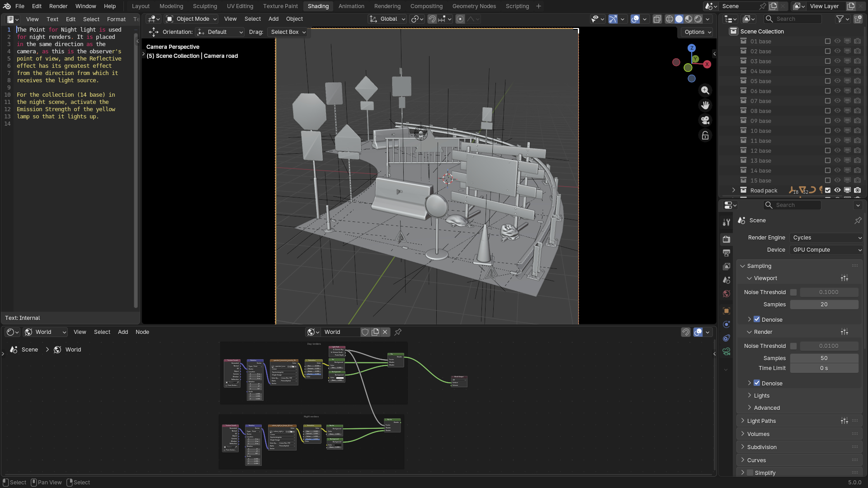
Task: Disable the Viewport Denoise checkbox
Action: [x=757, y=319]
